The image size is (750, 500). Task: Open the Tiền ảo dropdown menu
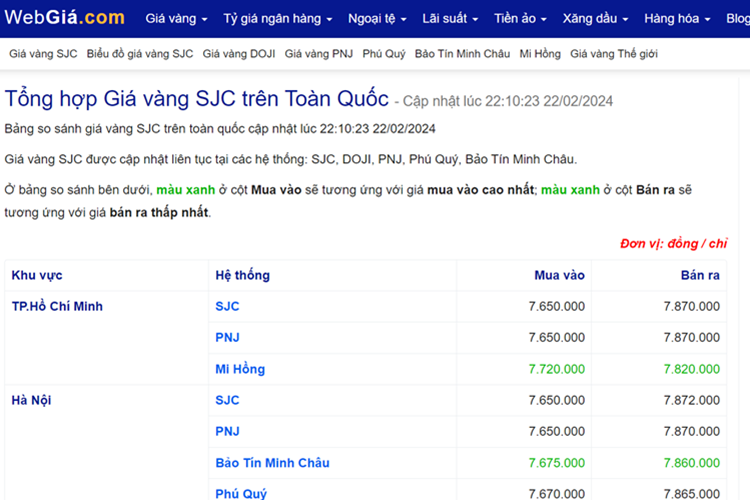(x=520, y=19)
